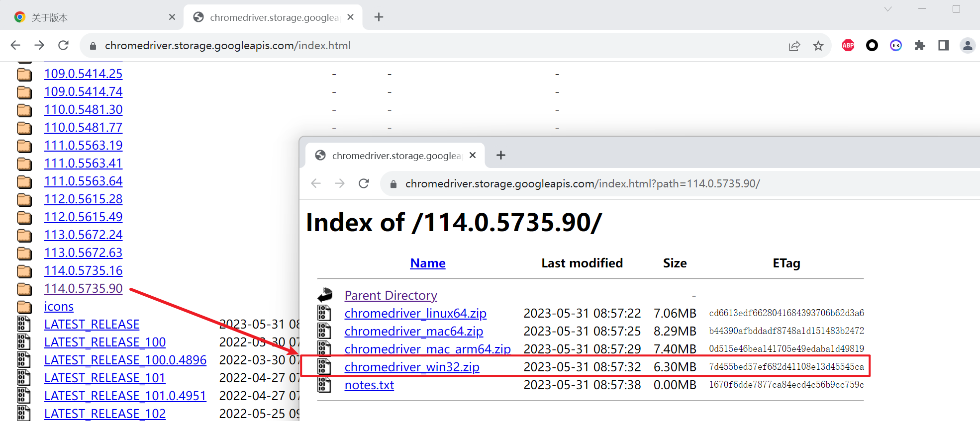The height and width of the screenshot is (421, 980).
Task: Download chromedriver_win32.zip
Action: [412, 367]
